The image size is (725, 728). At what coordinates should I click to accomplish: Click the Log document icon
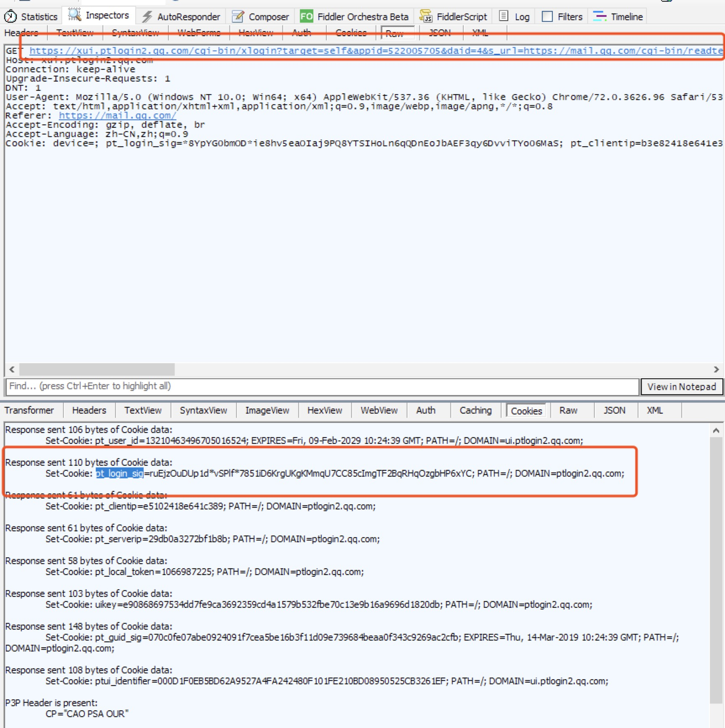(x=504, y=16)
